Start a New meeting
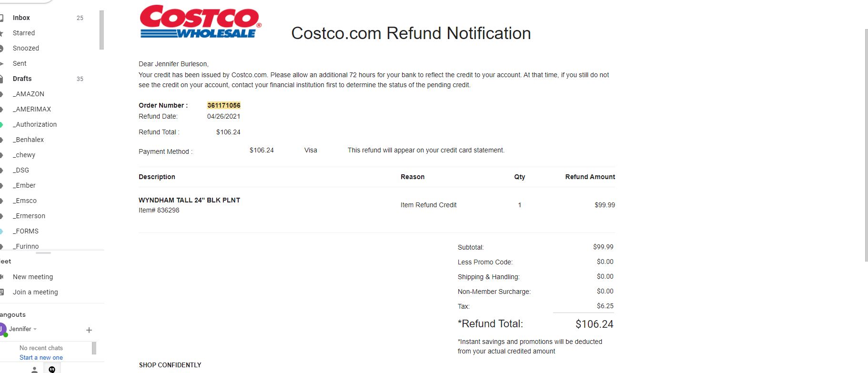 pos(33,277)
